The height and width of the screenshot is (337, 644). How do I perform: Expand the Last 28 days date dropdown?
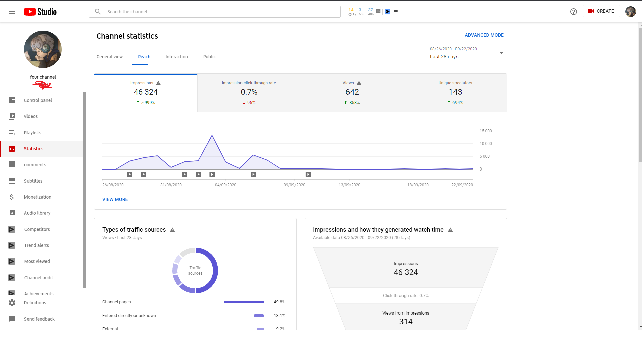pos(467,53)
